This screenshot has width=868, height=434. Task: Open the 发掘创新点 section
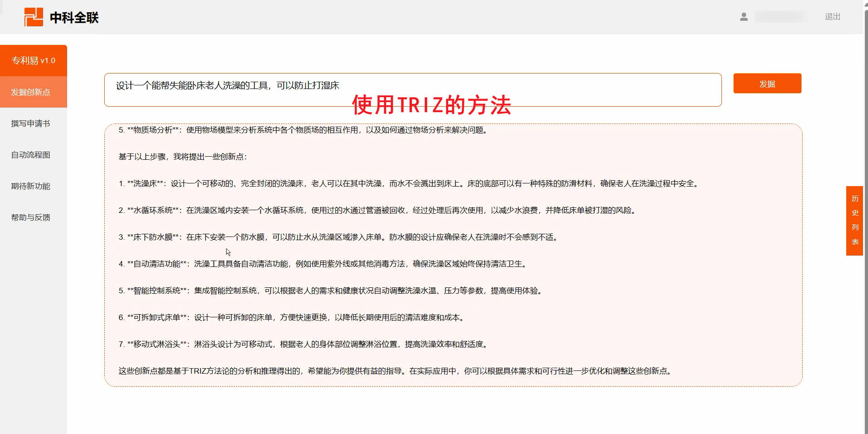31,92
